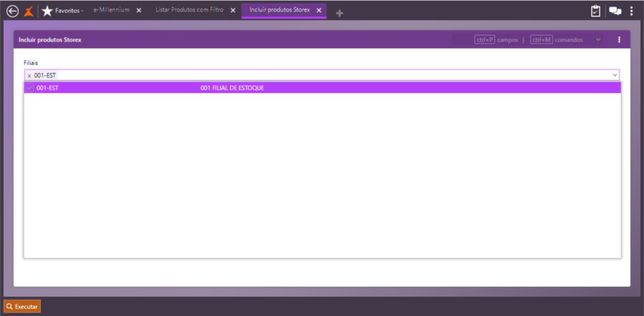Open the top bar three-dot menu
Screen dimensions: 644x316
point(632,11)
